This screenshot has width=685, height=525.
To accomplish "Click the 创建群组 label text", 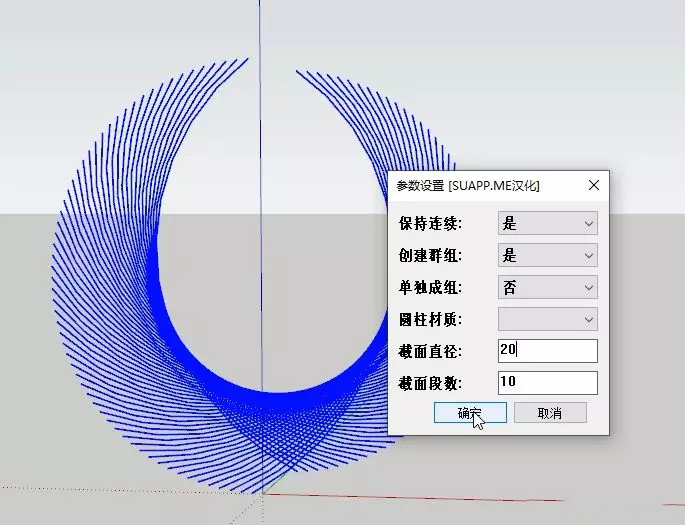I will [430, 255].
